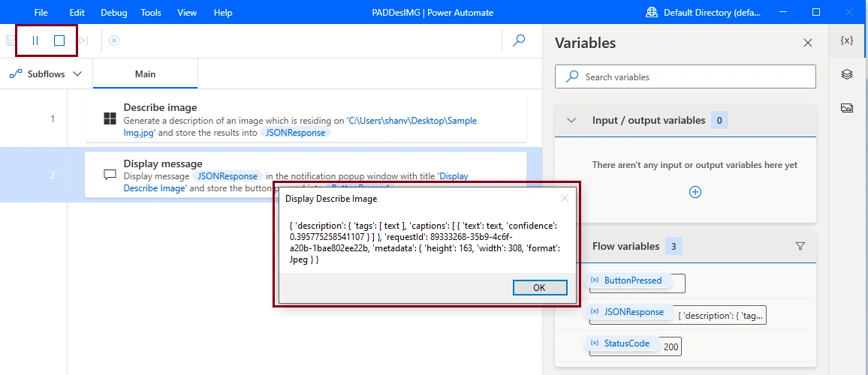Screen dimensions: 868x375
Task: Filter flow variables with funnel icon
Action: (800, 246)
